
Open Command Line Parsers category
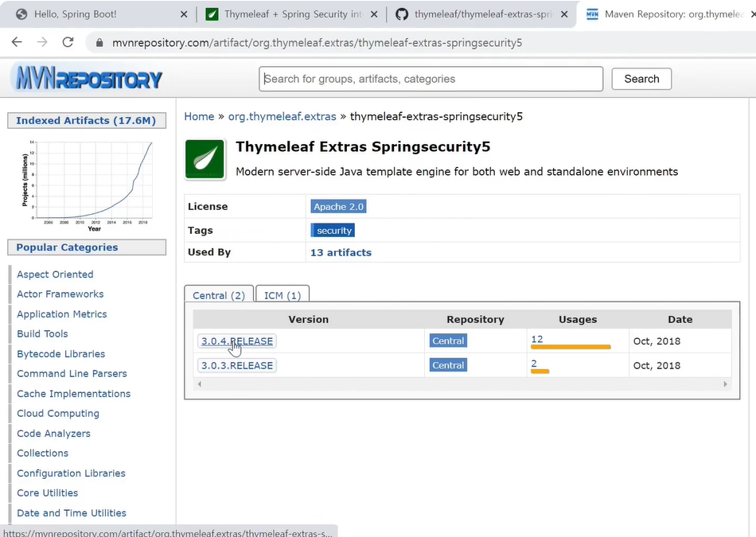(x=72, y=374)
